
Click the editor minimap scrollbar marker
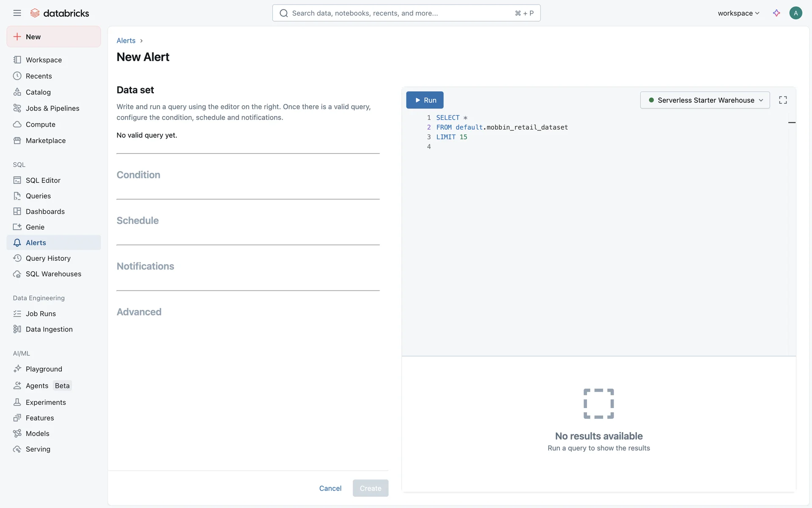point(792,123)
